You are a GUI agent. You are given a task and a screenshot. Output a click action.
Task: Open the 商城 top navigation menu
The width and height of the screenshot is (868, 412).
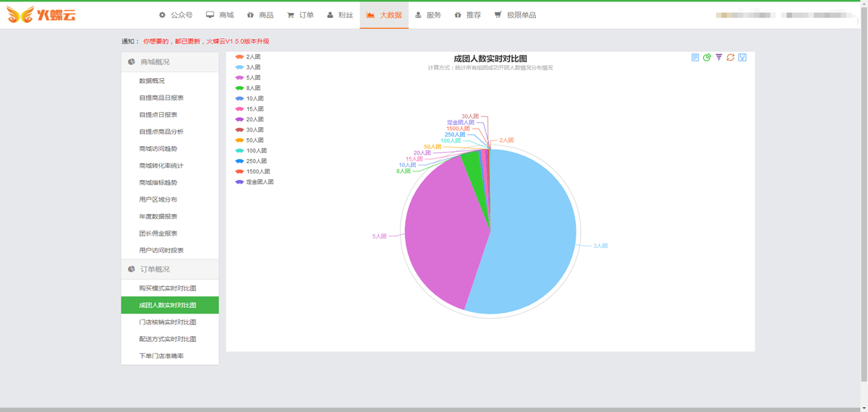click(220, 15)
